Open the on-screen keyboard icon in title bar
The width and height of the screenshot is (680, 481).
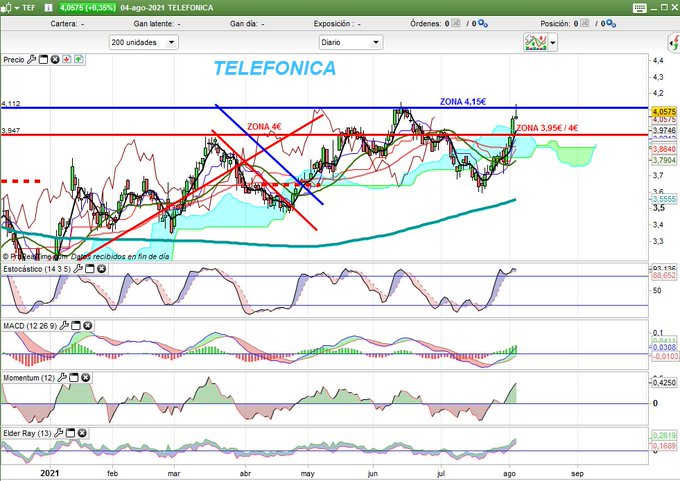pos(639,8)
